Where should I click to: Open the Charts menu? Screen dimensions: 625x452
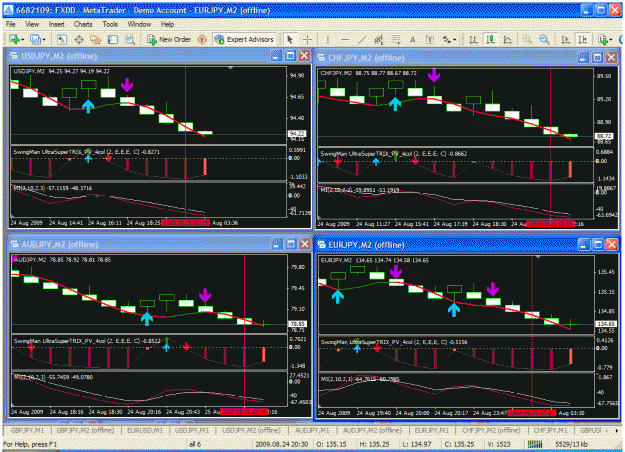click(x=83, y=24)
